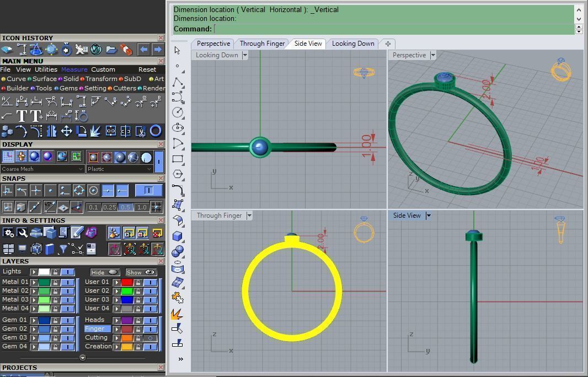Toggle the grid display button in Display
588x377 pixels.
pos(8,157)
